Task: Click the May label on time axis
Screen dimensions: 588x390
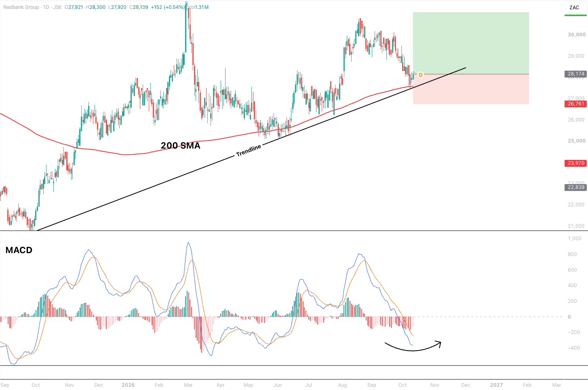Action: (x=249, y=385)
